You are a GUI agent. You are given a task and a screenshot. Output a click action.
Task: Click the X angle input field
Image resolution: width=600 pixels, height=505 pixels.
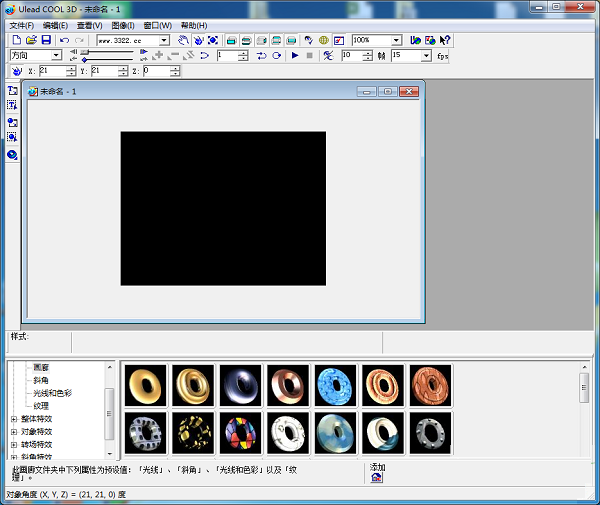tap(52, 71)
